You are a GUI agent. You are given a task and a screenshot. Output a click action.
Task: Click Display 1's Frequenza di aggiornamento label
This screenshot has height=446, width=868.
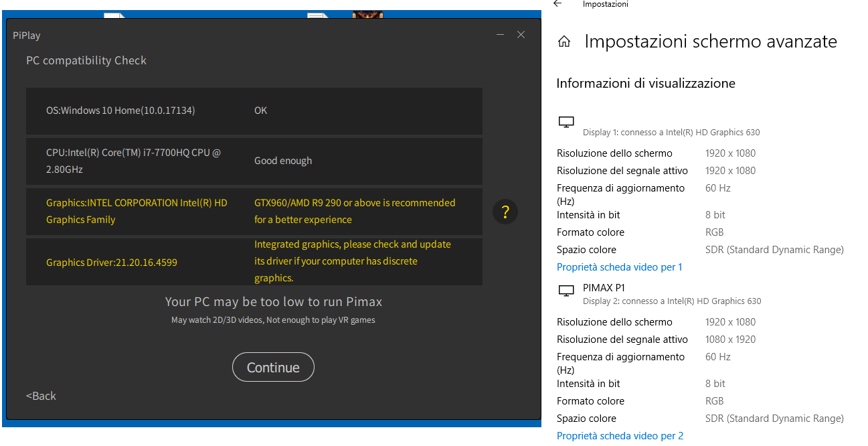(621, 194)
